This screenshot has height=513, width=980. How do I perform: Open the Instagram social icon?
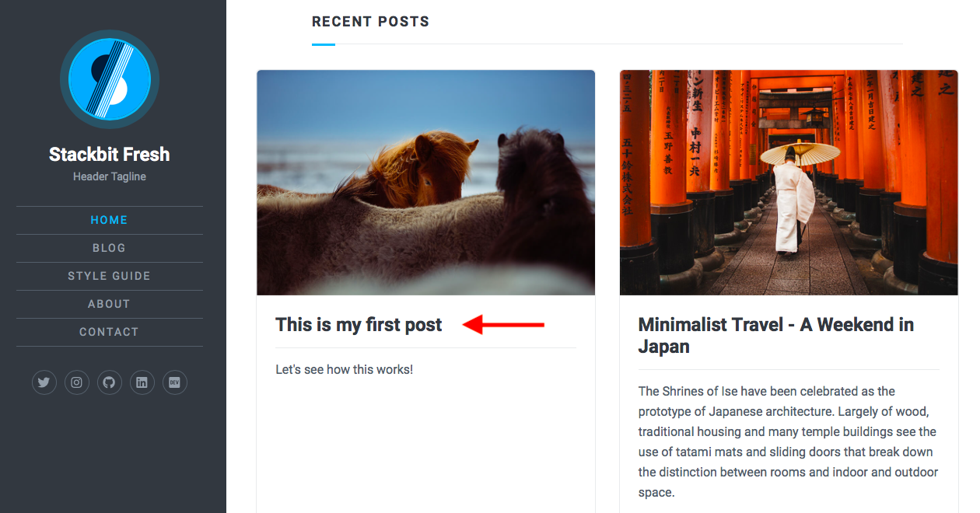click(77, 382)
